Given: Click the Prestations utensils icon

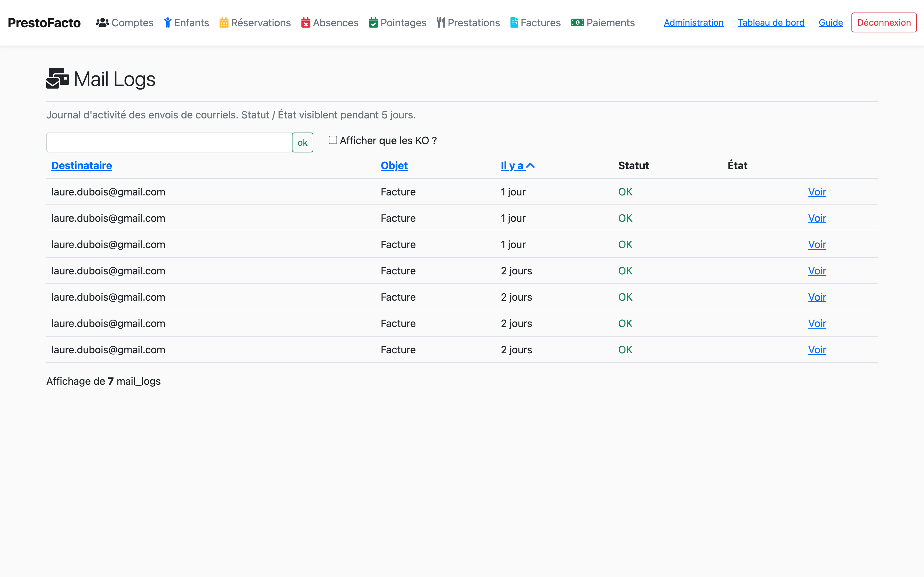Looking at the screenshot, I should click(x=441, y=23).
